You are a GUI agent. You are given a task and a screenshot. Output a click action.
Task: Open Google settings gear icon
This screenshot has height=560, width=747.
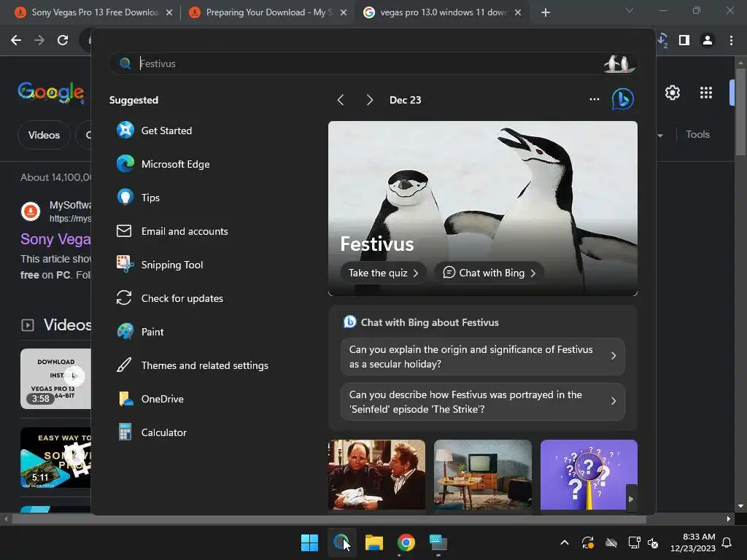[672, 93]
